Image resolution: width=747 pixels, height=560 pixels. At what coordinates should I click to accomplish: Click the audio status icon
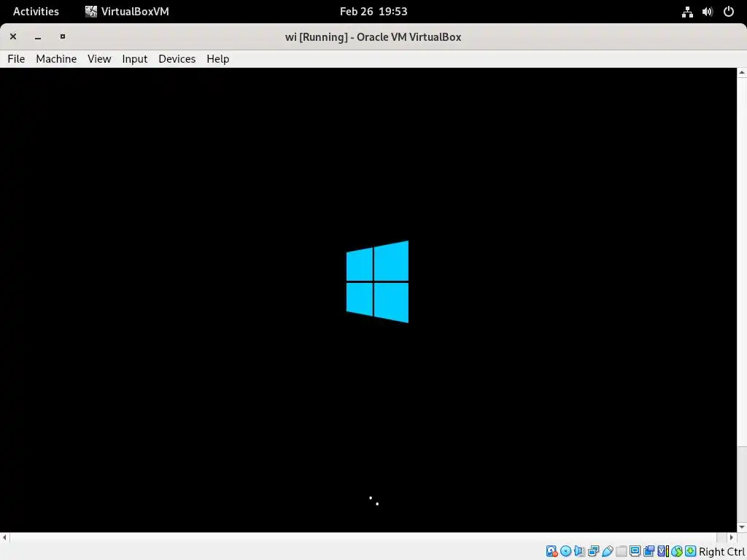pyautogui.click(x=579, y=551)
